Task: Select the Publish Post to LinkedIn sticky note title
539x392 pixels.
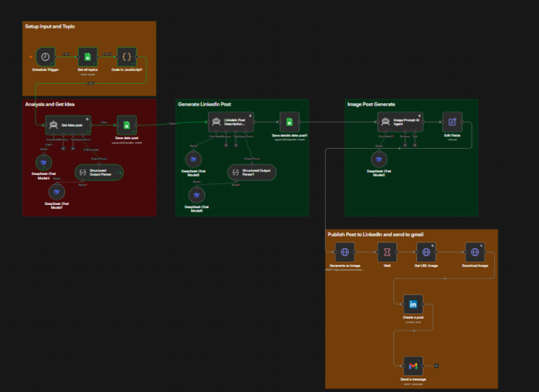Action: [x=375, y=234]
